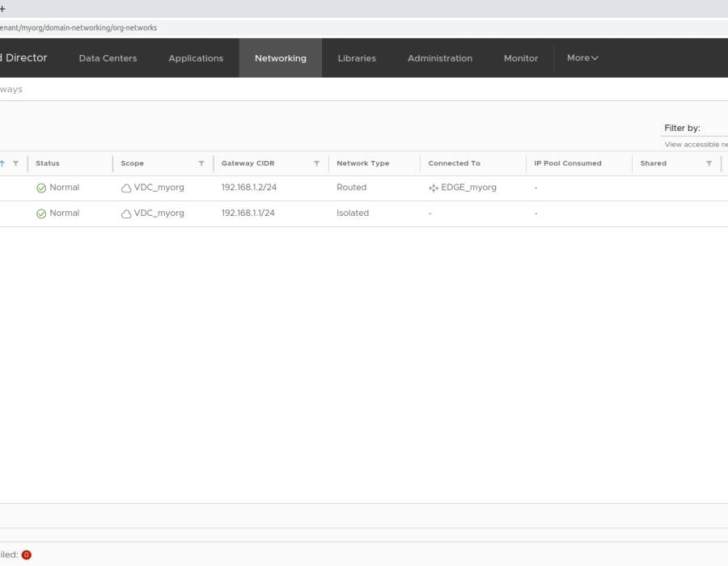This screenshot has height=566, width=728.
Task: Go to the Libraries tab
Action: tap(357, 58)
